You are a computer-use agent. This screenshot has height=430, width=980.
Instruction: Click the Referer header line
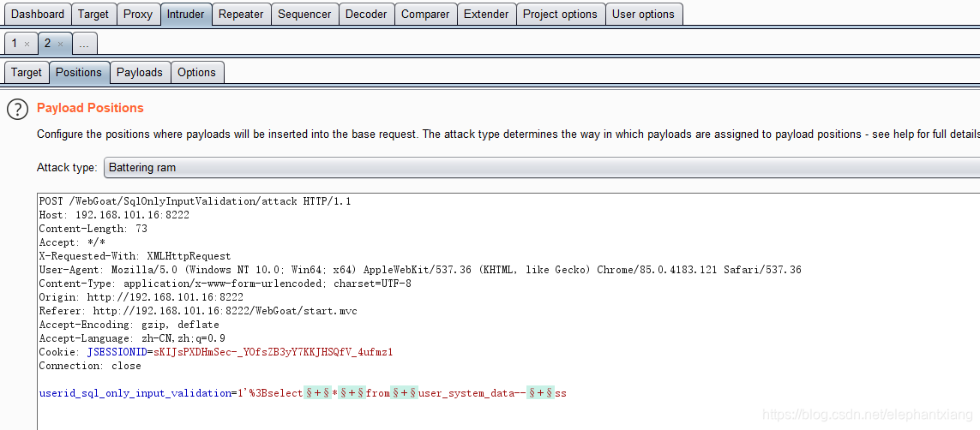pos(197,311)
